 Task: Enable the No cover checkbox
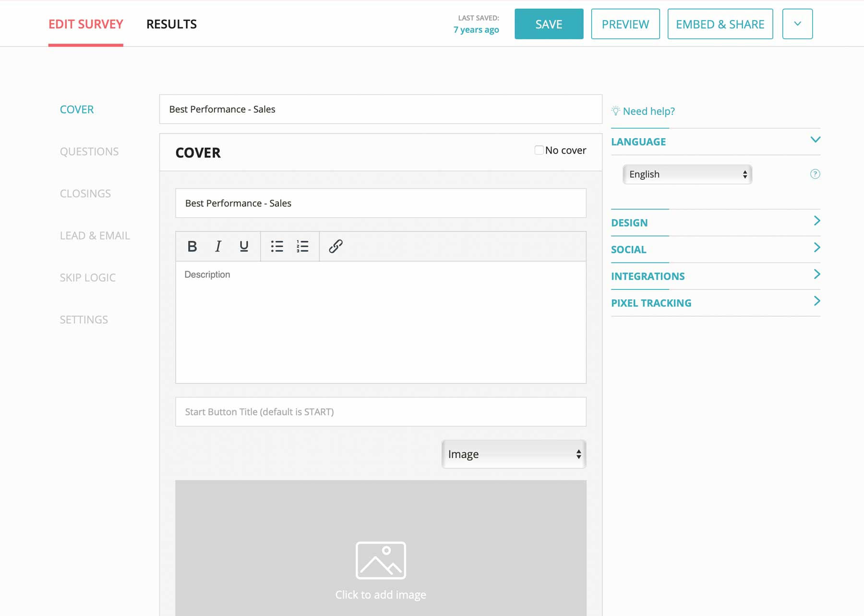(539, 150)
